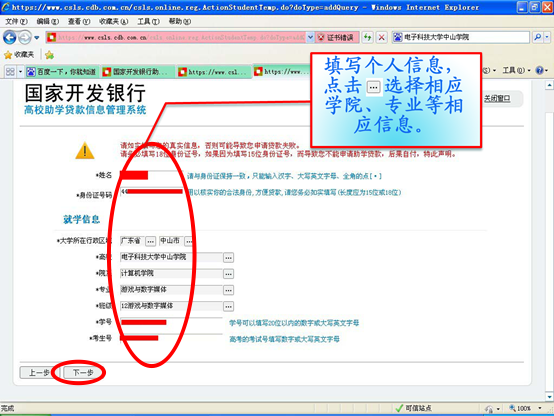Image resolution: width=554 pixels, height=416 pixels.
Task: Click the vertical scrollbar down arrow
Action: pos(549,397)
